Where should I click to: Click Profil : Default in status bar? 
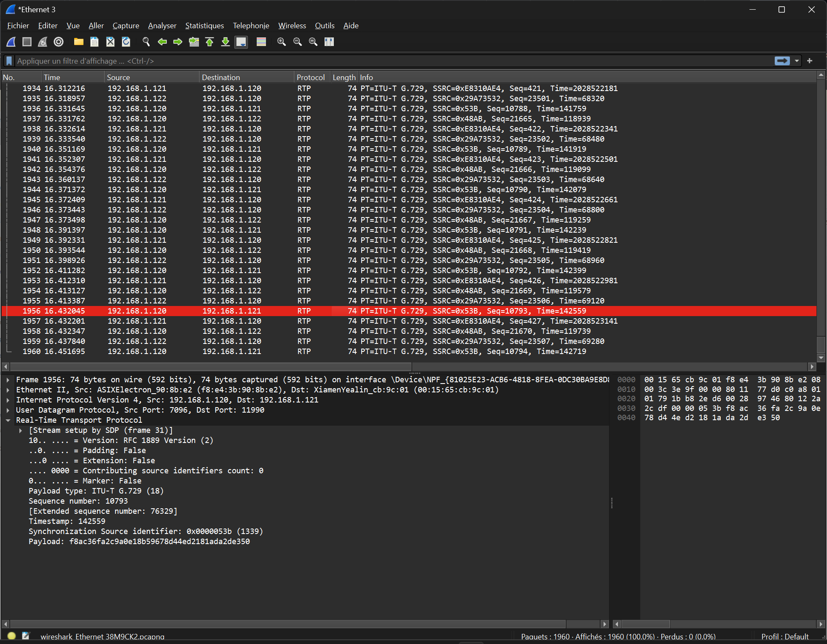pyautogui.click(x=785, y=636)
